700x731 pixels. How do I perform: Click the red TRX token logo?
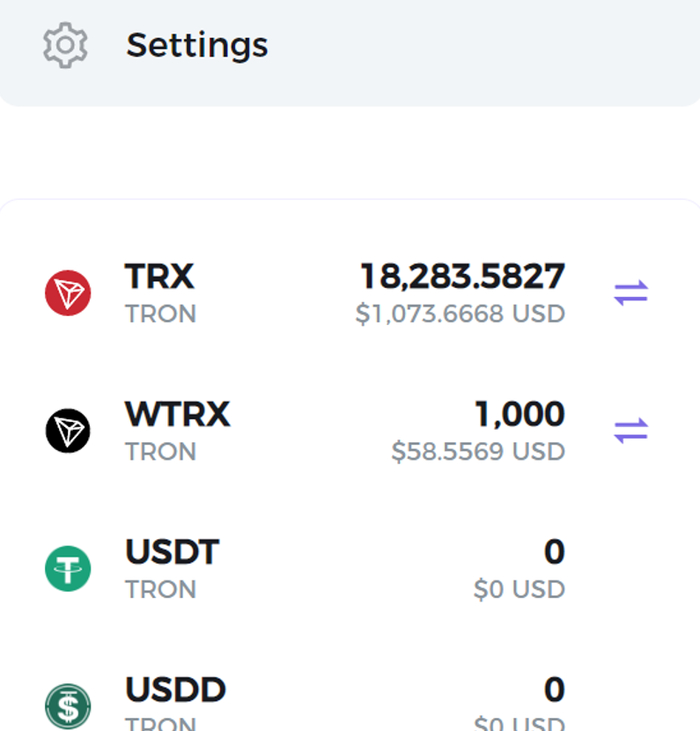point(68,292)
